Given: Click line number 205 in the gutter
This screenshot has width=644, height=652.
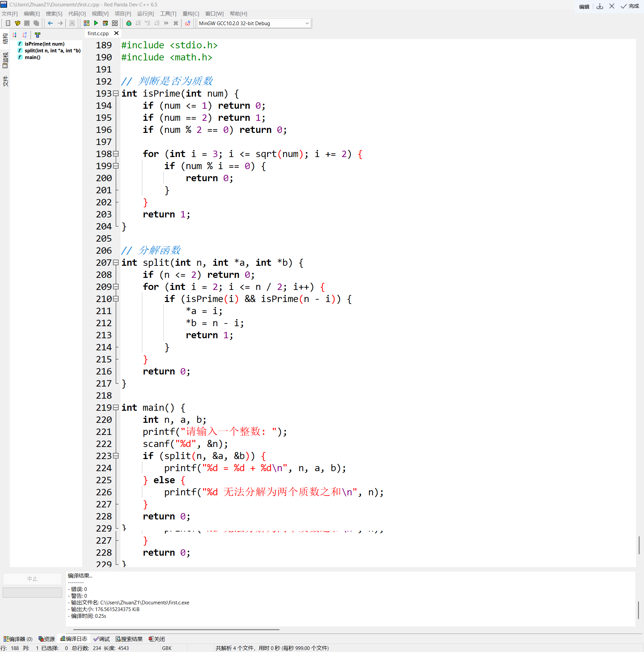Looking at the screenshot, I should [x=104, y=239].
